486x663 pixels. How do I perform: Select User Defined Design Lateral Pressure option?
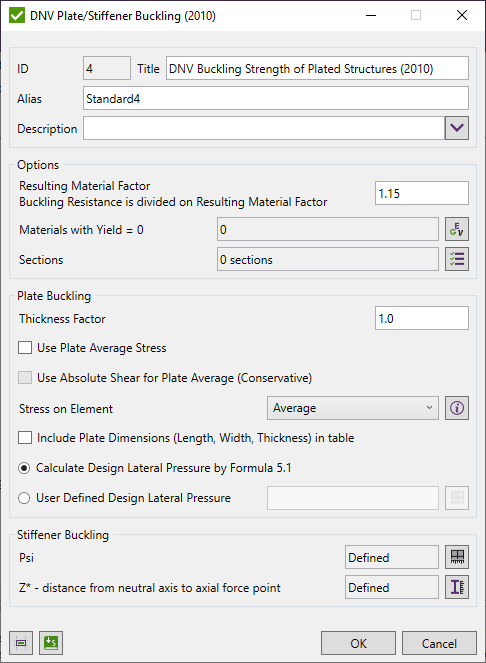click(x=24, y=498)
